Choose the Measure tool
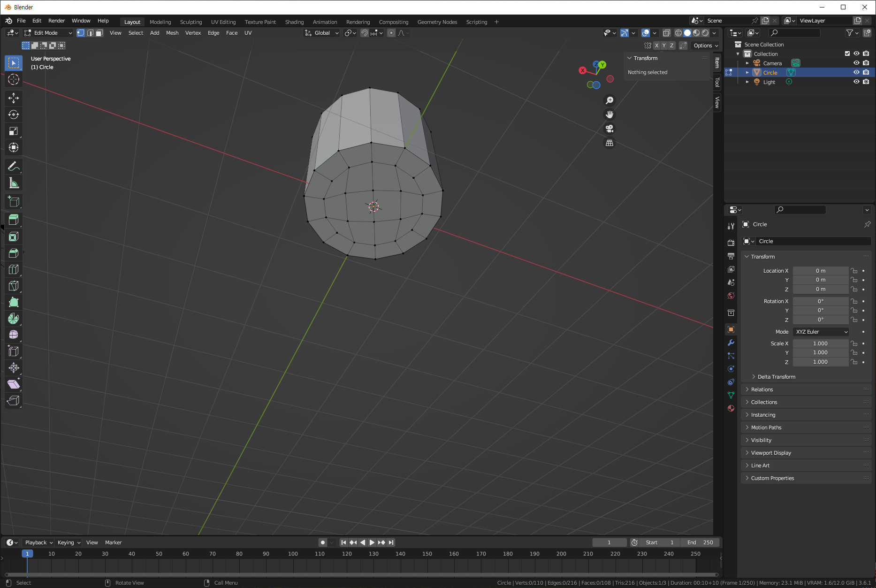The image size is (876, 588). (14, 183)
